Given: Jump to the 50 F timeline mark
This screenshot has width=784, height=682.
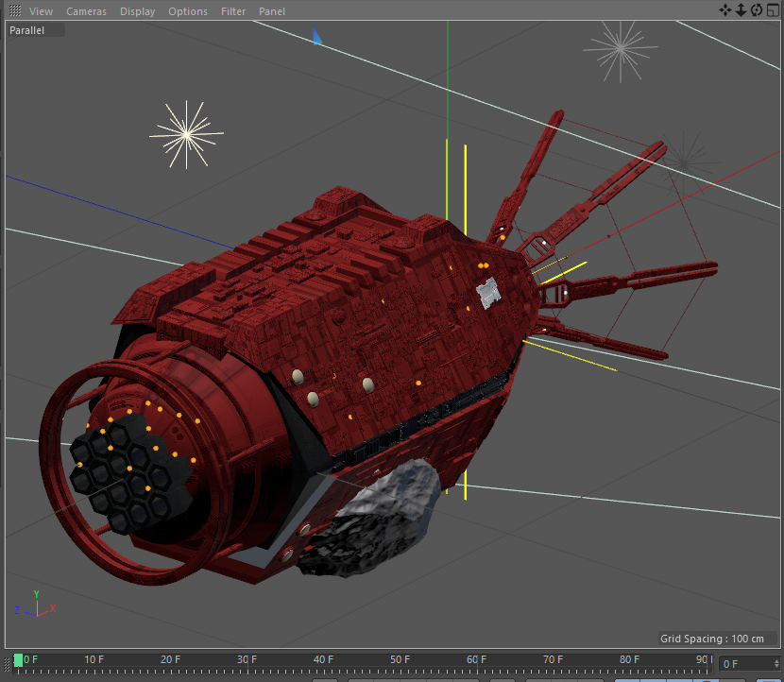Looking at the screenshot, I should (x=401, y=659).
